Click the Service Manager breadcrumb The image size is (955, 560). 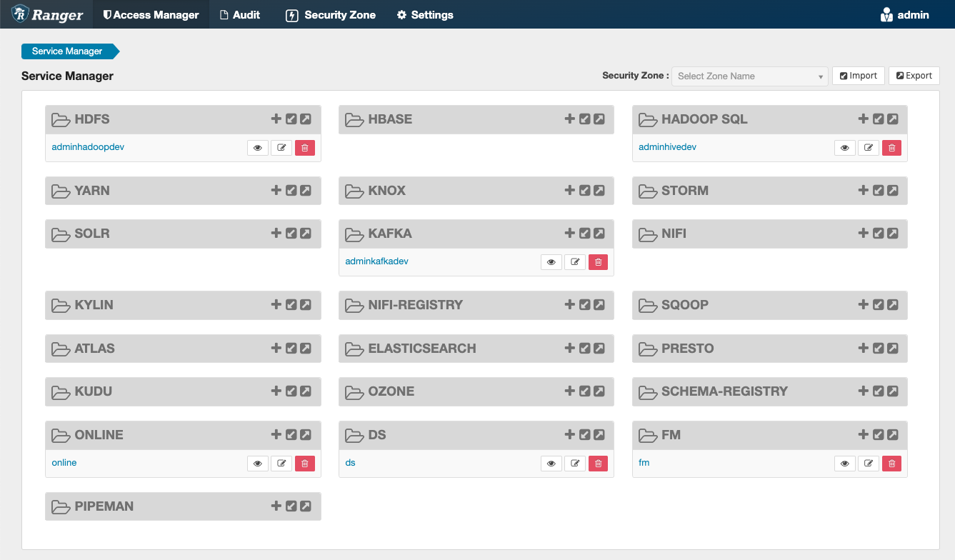pos(69,51)
